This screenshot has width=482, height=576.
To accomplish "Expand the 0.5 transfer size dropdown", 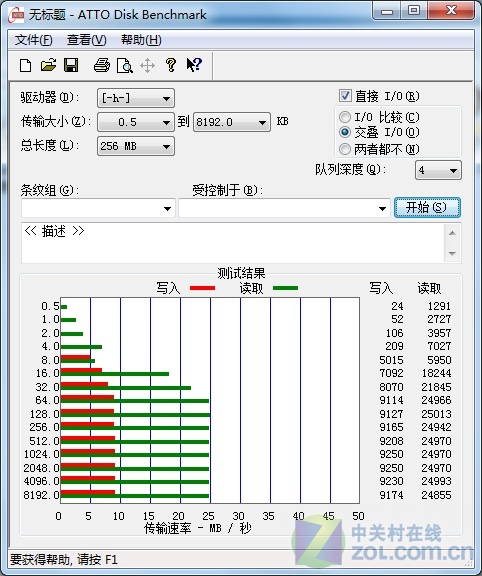I will pyautogui.click(x=136, y=122).
